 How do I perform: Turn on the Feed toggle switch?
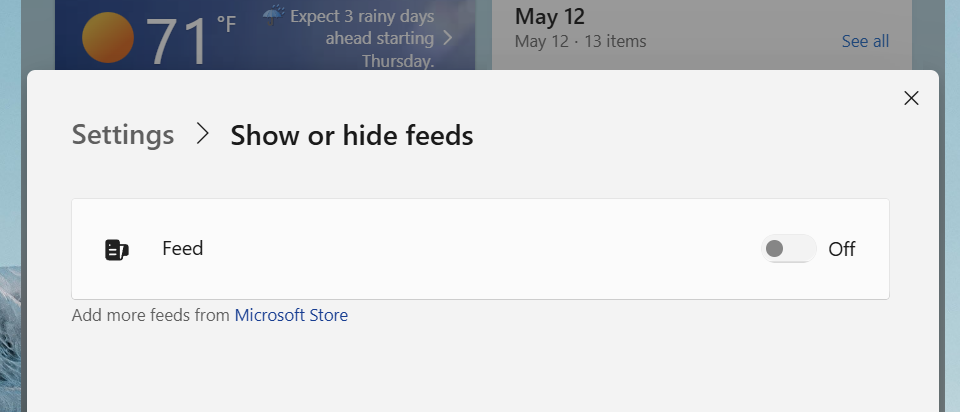tap(788, 249)
